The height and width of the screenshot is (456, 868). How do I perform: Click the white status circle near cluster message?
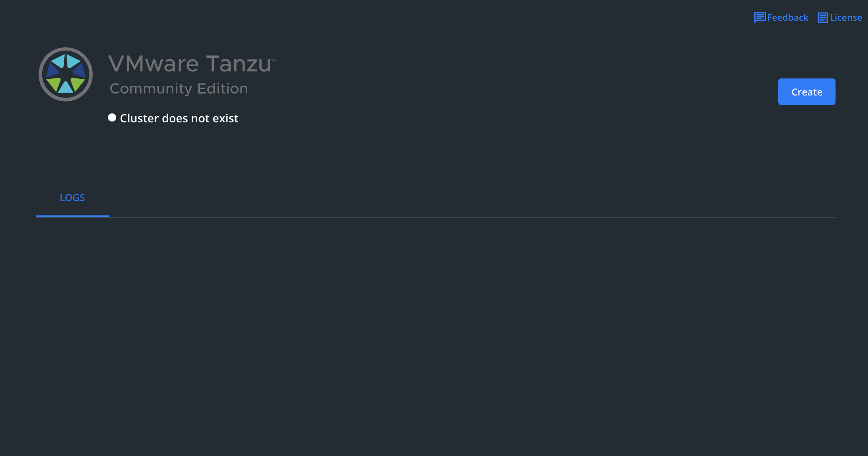112,117
